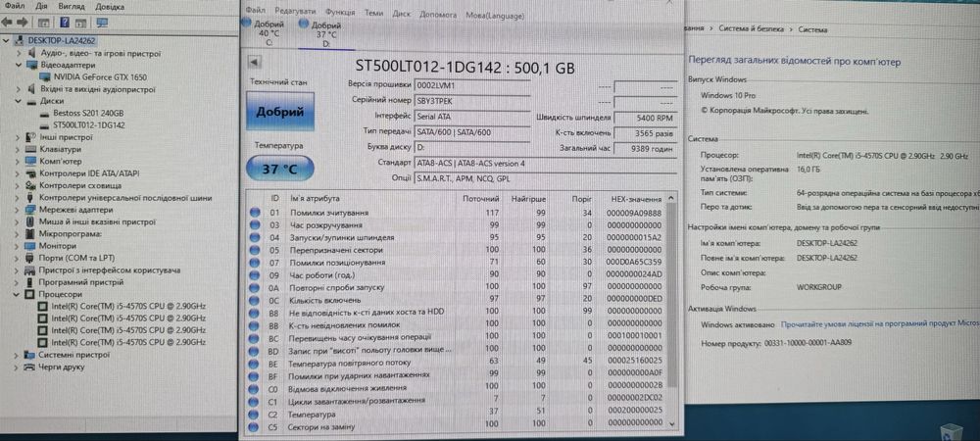
Task: Click the NVIDIA GeForce GTX 1650 device icon
Action: 46,77
